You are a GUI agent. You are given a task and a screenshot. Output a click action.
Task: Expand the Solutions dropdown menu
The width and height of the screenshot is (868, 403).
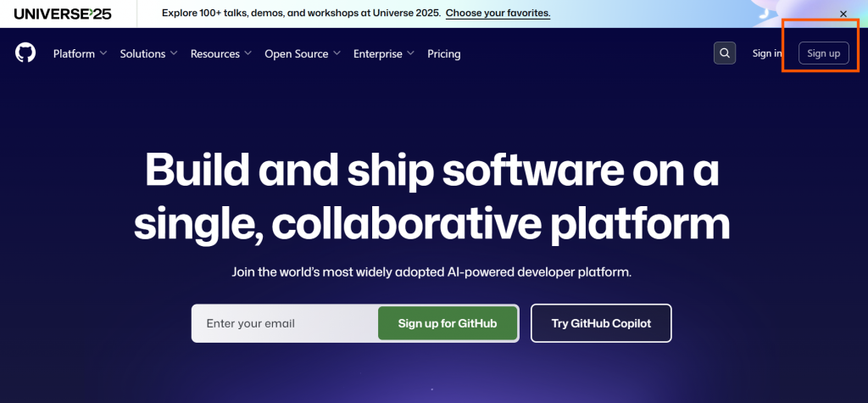coord(148,53)
